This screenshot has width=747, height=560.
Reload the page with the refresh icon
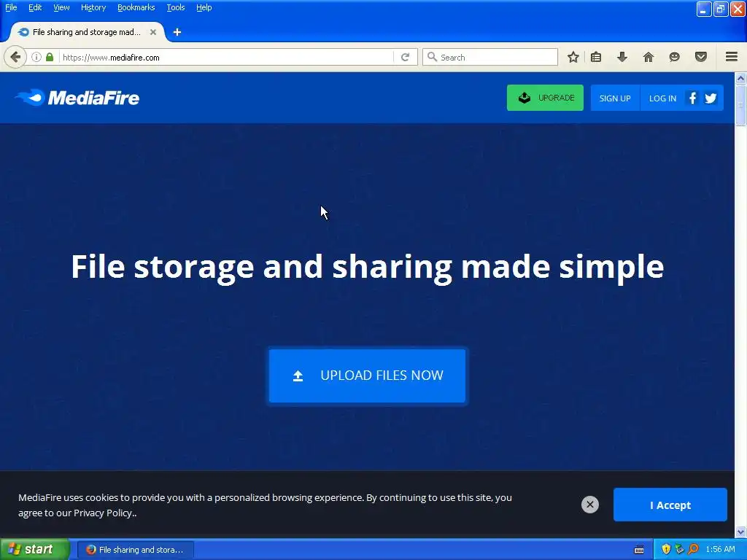[406, 57]
